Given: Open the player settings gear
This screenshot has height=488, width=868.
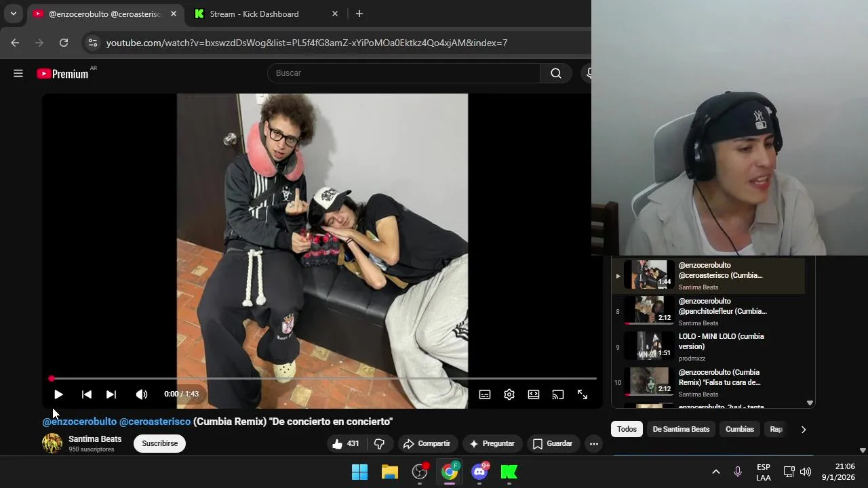Looking at the screenshot, I should (x=509, y=394).
